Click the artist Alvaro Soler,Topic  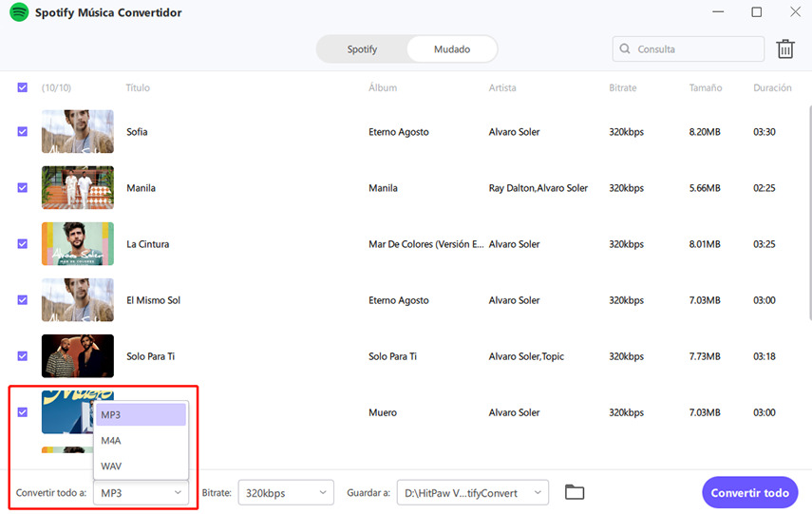(x=526, y=356)
